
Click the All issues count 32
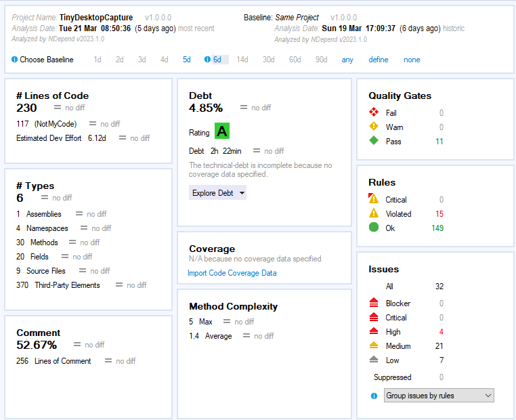tap(439, 287)
